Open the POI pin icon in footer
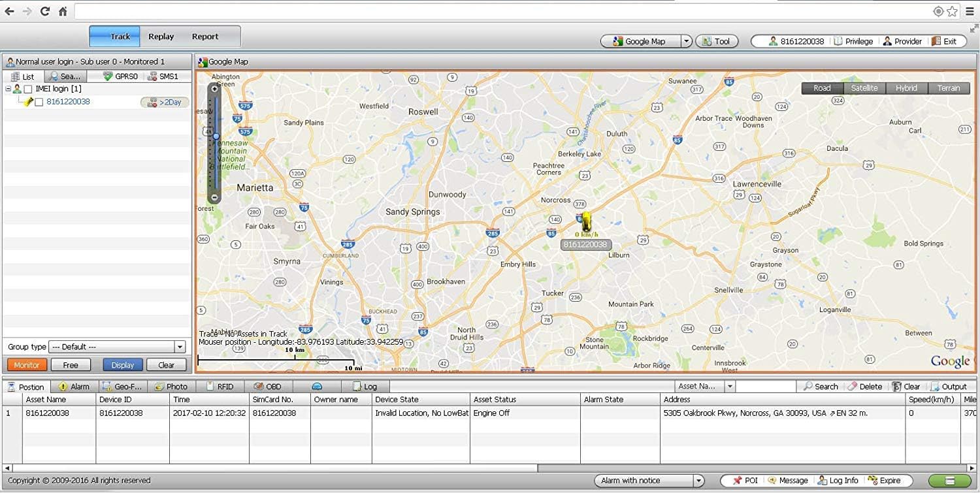This screenshot has height=493, width=980. (738, 481)
